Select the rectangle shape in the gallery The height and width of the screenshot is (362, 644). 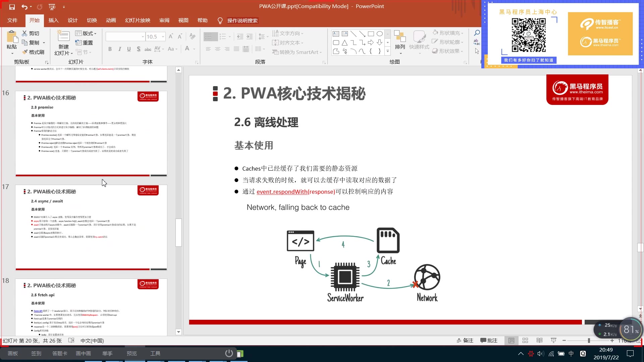click(x=371, y=34)
